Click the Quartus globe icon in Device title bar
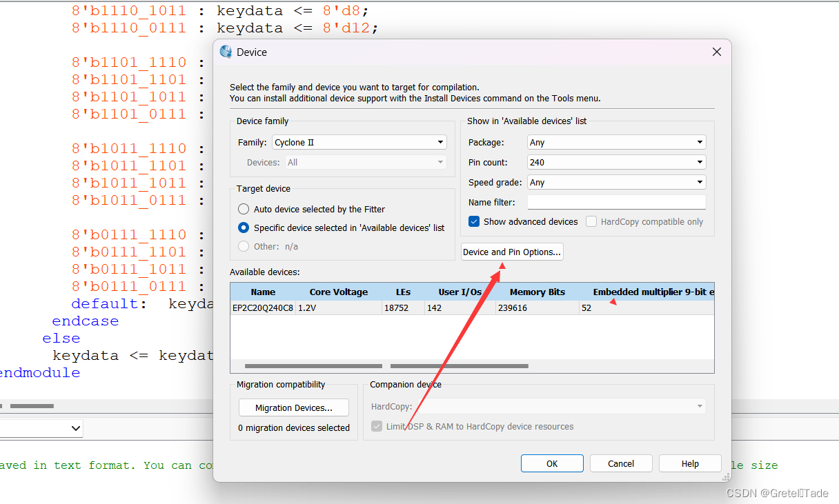 click(x=226, y=52)
